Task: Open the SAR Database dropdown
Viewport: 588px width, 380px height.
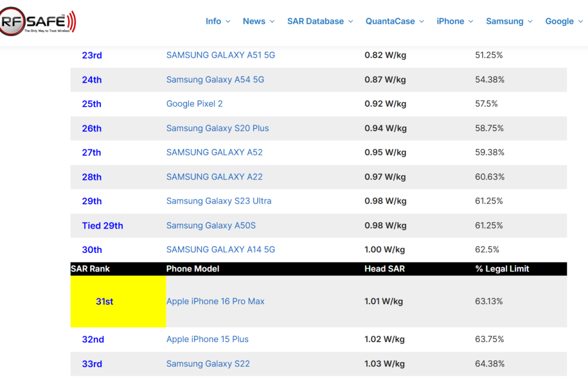Action: 320,21
